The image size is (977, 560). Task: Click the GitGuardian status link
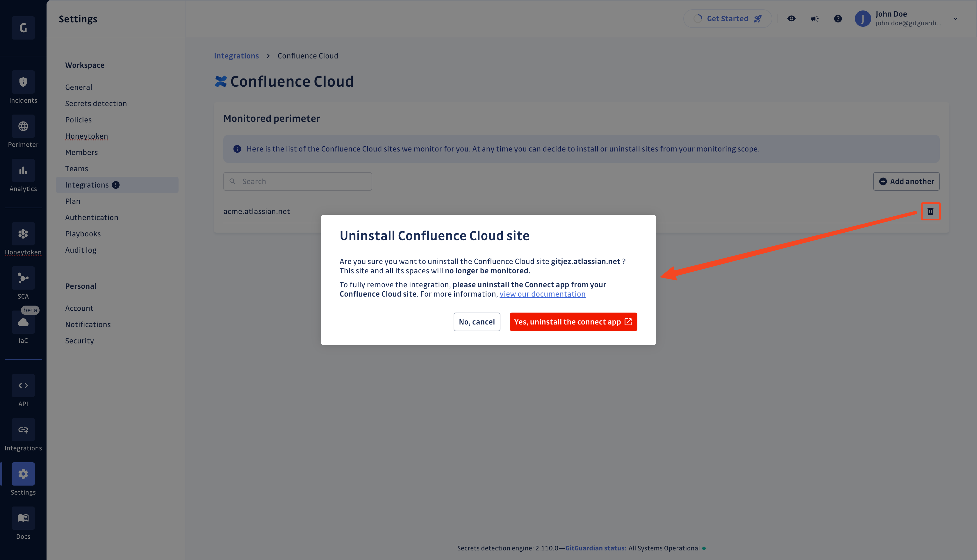click(x=596, y=548)
